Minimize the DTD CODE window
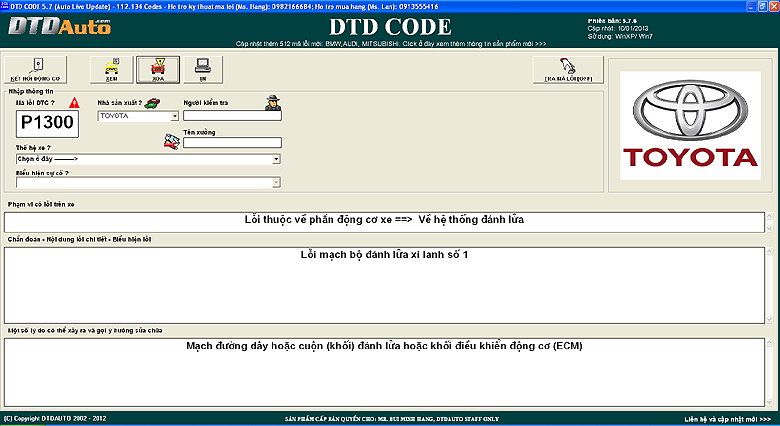The image size is (780, 426). point(751,6)
